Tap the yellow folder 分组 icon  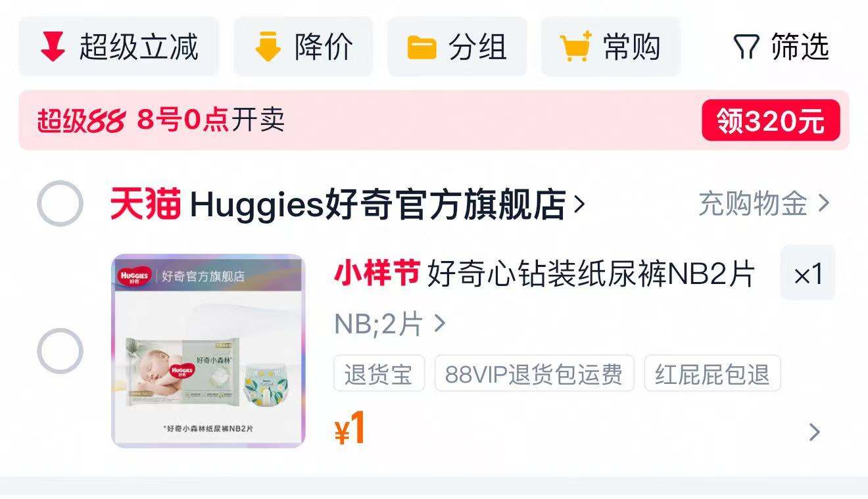(x=422, y=48)
